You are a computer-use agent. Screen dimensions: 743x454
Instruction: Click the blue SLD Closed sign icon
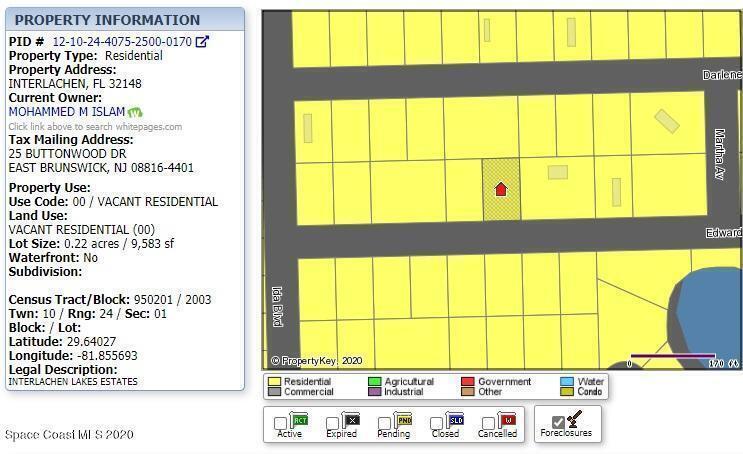pyautogui.click(x=455, y=420)
